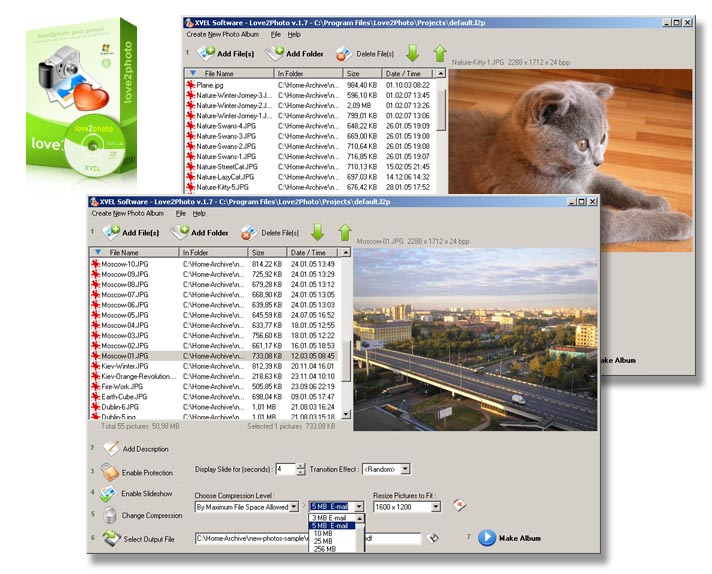Image resolution: width=712 pixels, height=574 pixels.
Task: Select Moscow-01.JPG row
Action: click(215, 356)
